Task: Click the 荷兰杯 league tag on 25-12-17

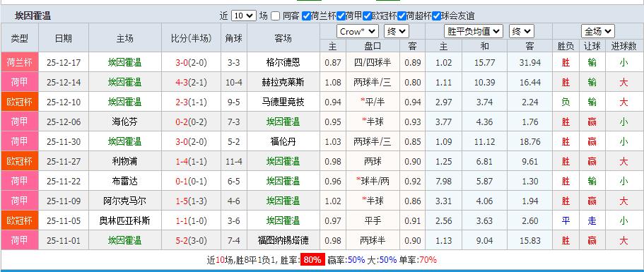Action: coord(19,62)
